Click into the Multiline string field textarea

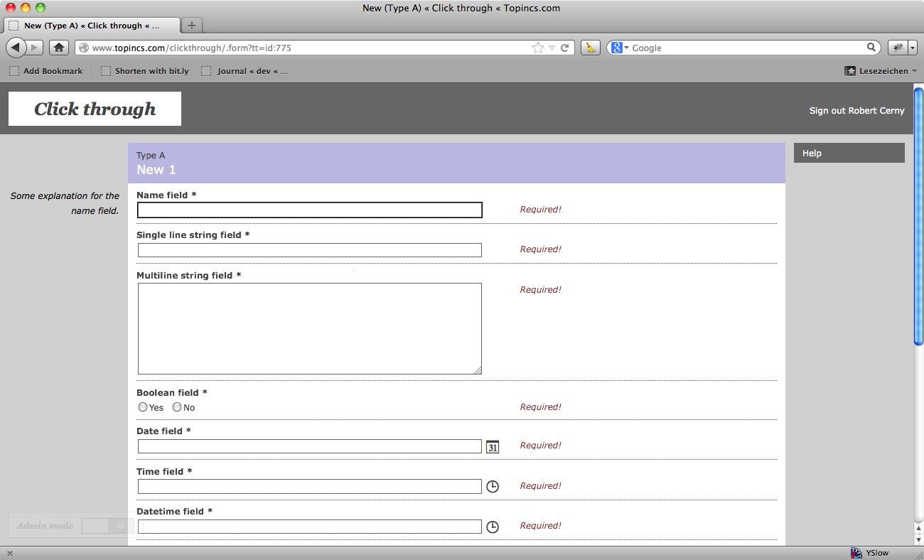click(x=309, y=328)
